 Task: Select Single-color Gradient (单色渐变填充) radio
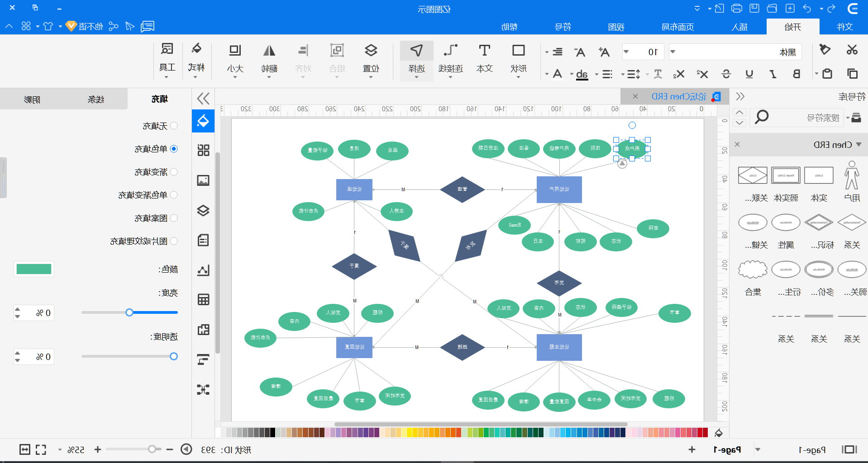click(x=174, y=195)
